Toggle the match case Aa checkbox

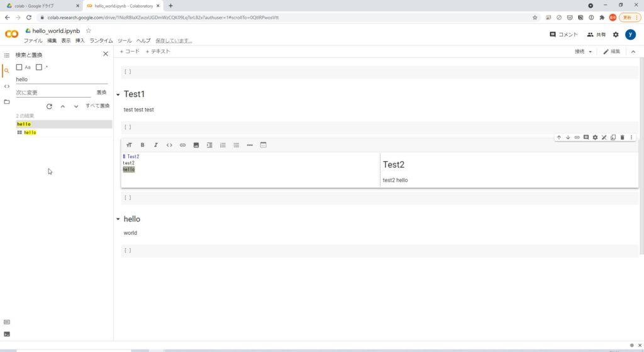19,67
